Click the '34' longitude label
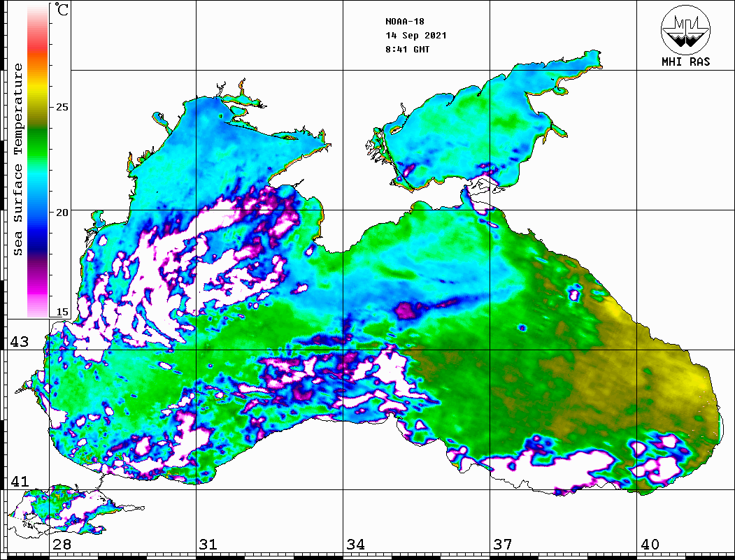Viewport: 735px width, 560px height. coord(355,544)
